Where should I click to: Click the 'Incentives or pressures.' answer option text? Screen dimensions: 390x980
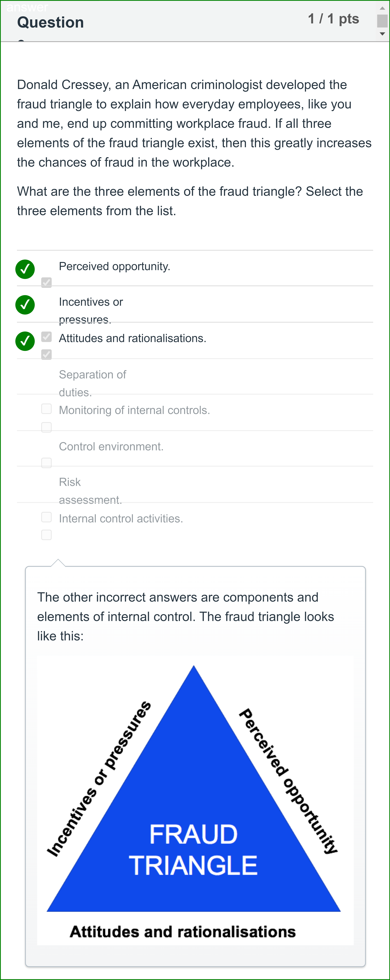coord(91,310)
